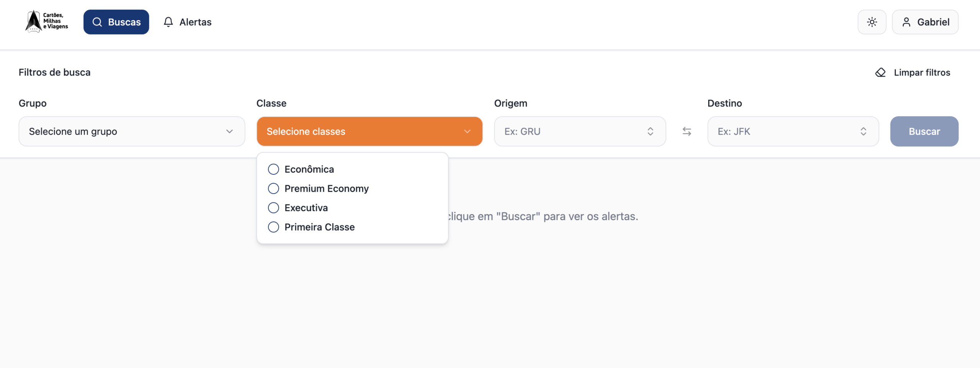The height and width of the screenshot is (368, 980).
Task: Pick the Primeira Classe option
Action: (273, 227)
